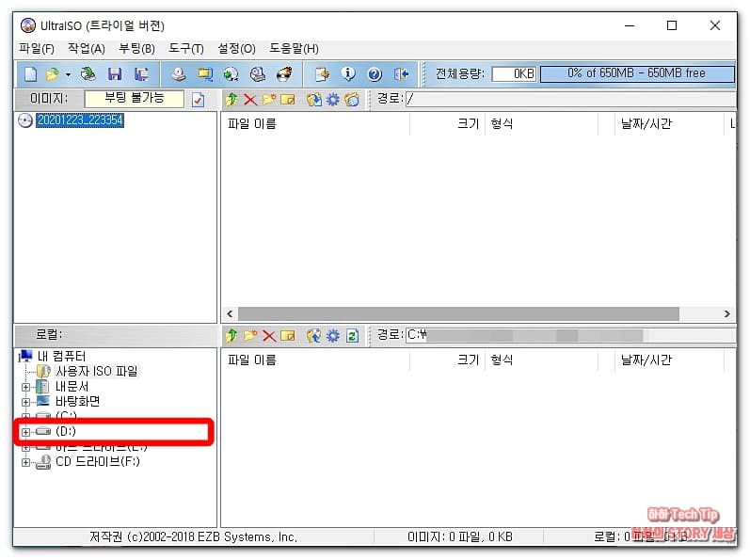This screenshot has height=560, width=750.
Task: Select the 20201223_223354 image node
Action: click(x=80, y=120)
